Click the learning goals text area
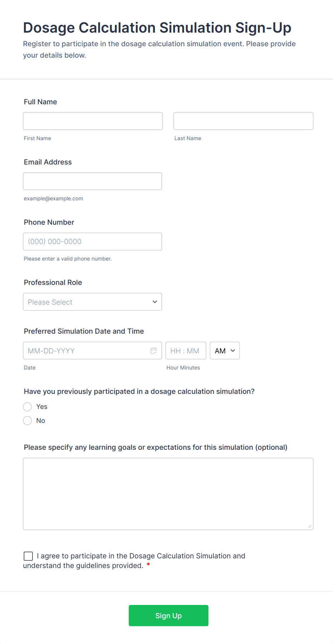The width and height of the screenshot is (333, 644). click(168, 493)
